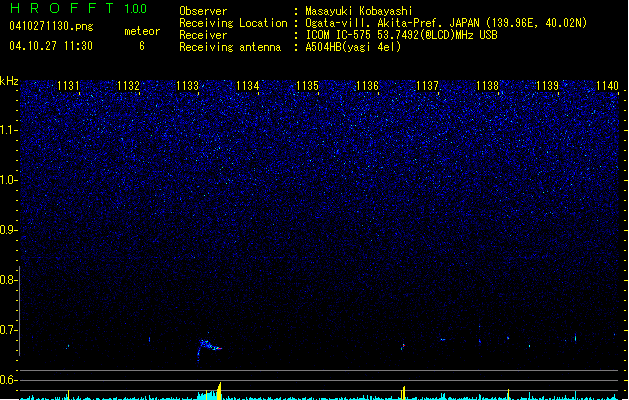Click the 1133 time axis label
Viewport: 629px width, 400px height.
(x=187, y=86)
